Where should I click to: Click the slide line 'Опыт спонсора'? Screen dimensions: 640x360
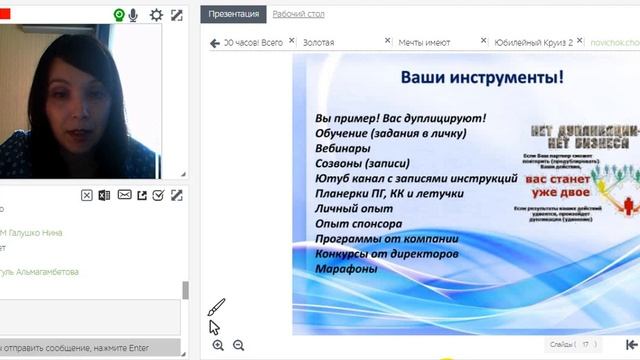[x=358, y=224]
